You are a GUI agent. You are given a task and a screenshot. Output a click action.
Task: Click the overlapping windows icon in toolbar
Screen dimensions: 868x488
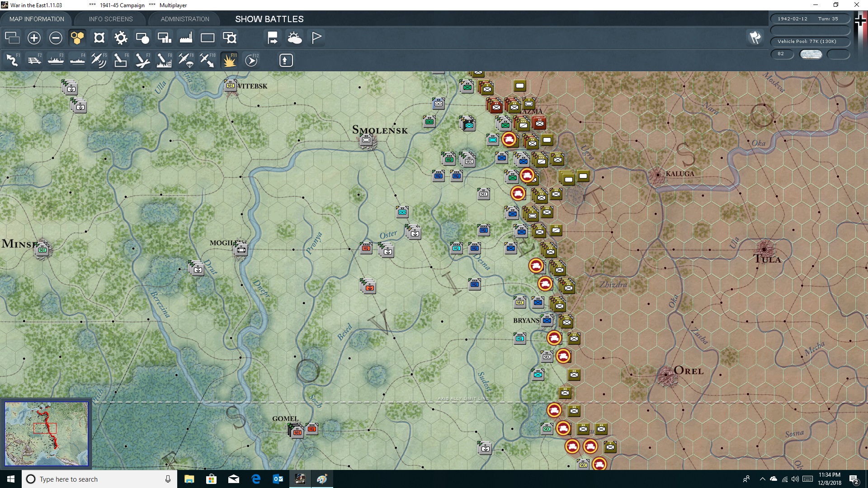click(12, 38)
